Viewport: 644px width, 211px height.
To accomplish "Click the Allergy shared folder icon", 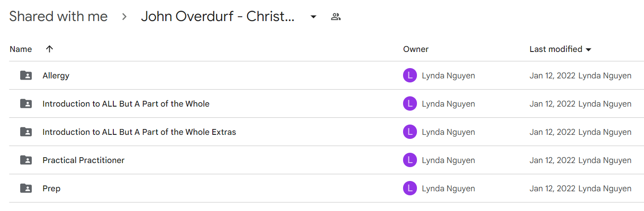I will 26,75.
